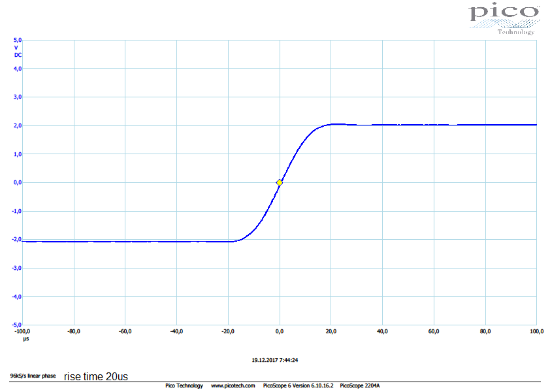The height and width of the screenshot is (392, 550).
Task: Click the '-2,0' voltage axis label
Action: [16, 239]
